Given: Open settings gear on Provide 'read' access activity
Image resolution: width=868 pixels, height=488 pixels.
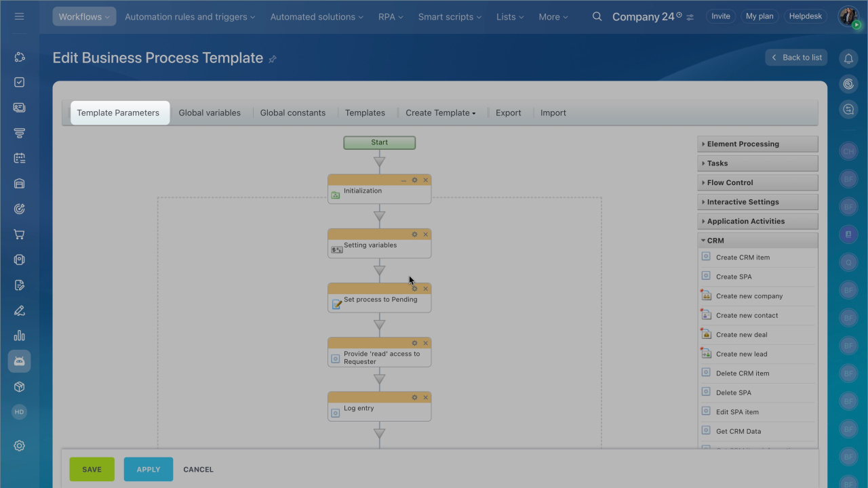Looking at the screenshot, I should click(x=415, y=343).
